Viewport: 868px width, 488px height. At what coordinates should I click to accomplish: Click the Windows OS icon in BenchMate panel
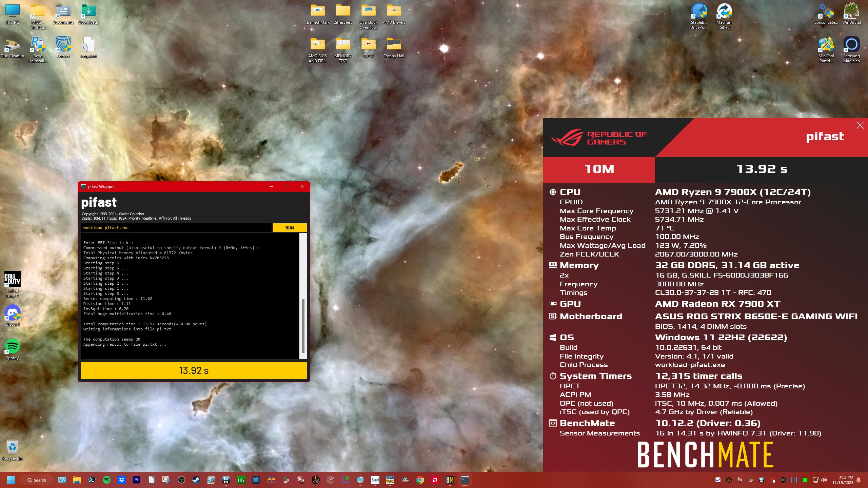(553, 338)
